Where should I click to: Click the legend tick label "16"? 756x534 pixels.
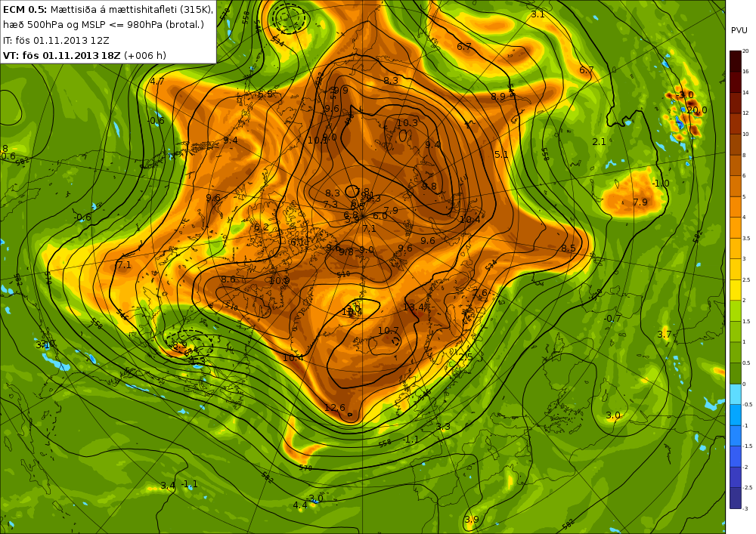point(746,72)
